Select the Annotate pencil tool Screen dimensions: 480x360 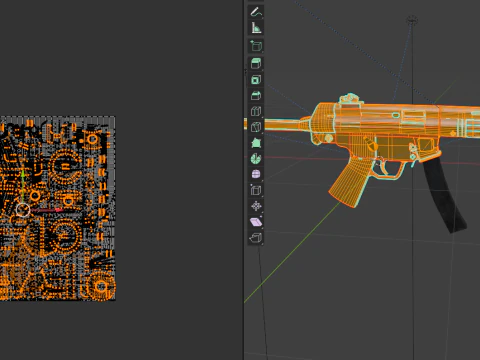pos(256,12)
